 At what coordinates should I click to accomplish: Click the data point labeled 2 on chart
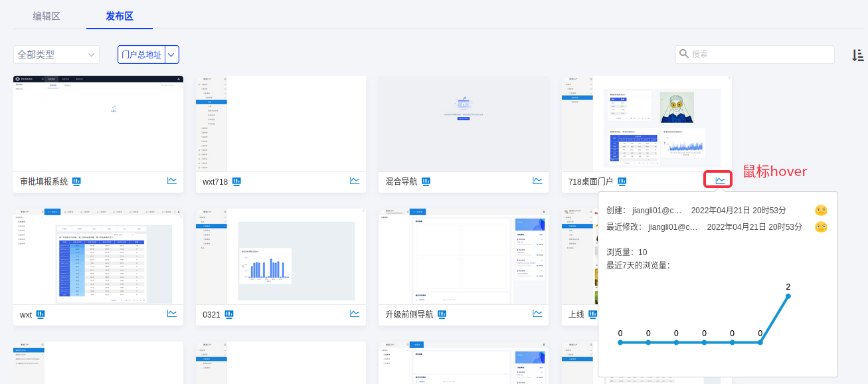(788, 296)
